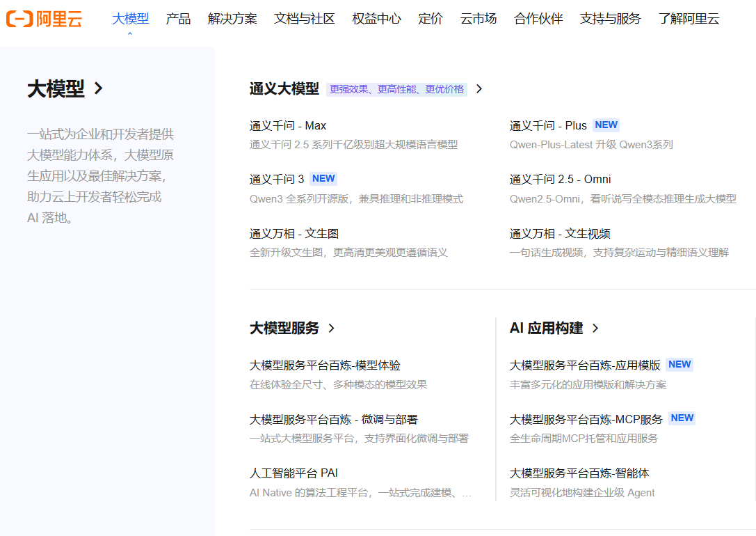756x536 pixels.
Task: Click the chevron next to 大模型服务
Action: [x=331, y=329]
